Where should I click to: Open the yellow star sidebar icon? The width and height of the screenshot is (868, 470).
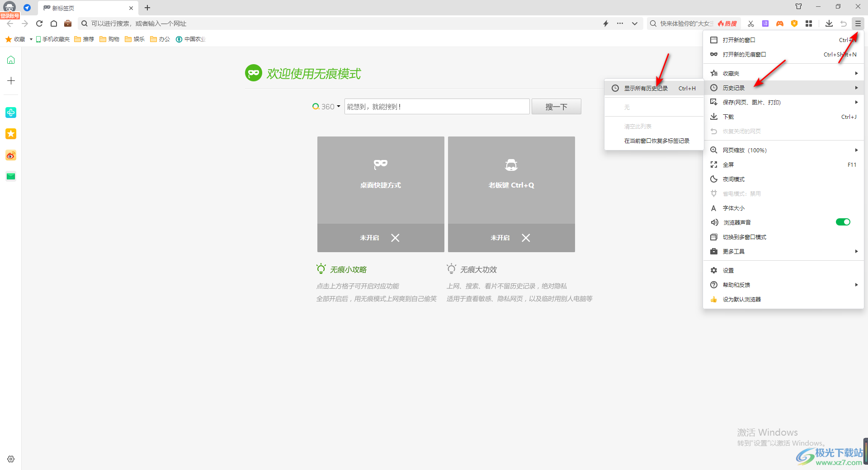tap(11, 134)
